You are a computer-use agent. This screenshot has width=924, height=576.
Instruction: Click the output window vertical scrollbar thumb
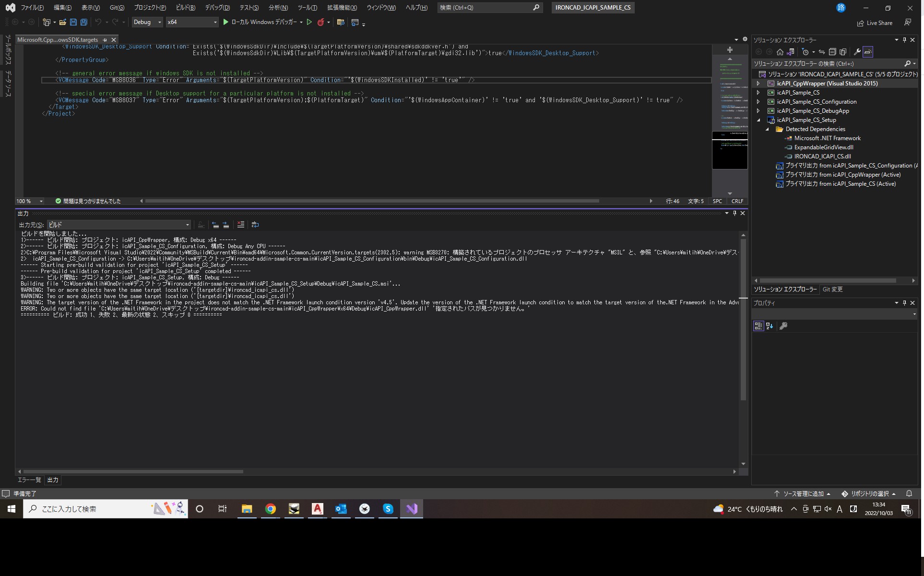coord(743,319)
